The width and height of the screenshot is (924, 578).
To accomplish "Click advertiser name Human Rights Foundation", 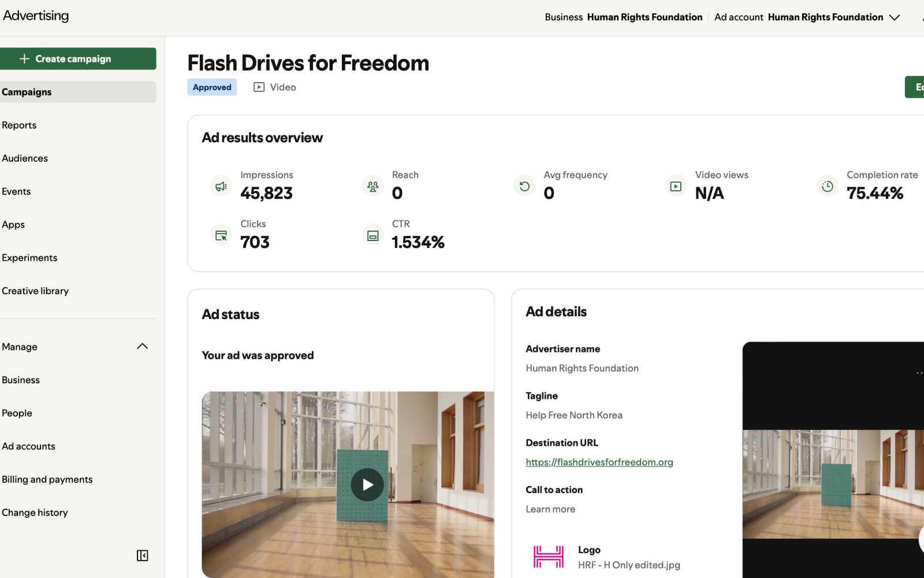I will [x=582, y=368].
